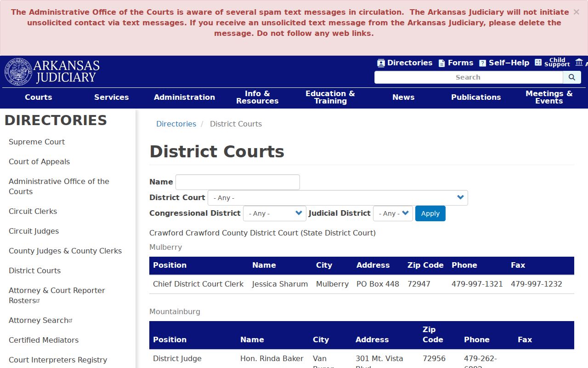
Task: Open Attorney Search sidebar link
Action: point(40,320)
